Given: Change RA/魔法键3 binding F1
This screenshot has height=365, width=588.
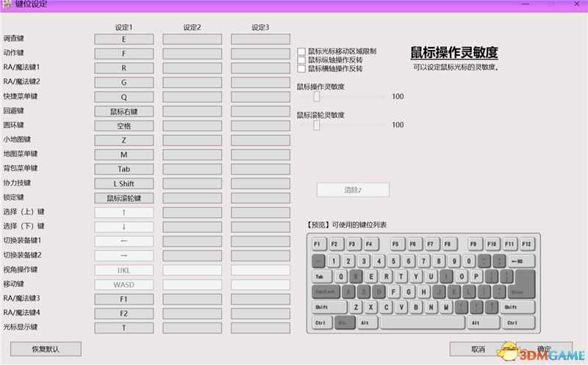Looking at the screenshot, I should [x=123, y=299].
